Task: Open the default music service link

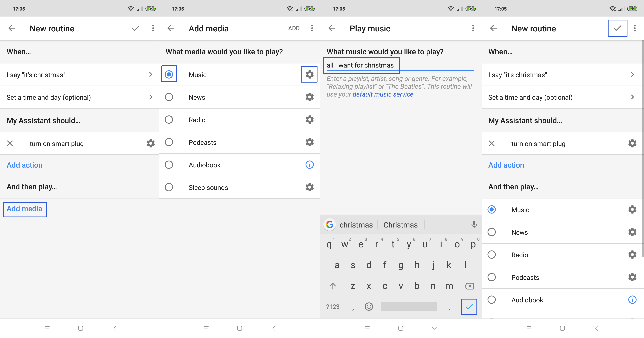Action: point(383,94)
